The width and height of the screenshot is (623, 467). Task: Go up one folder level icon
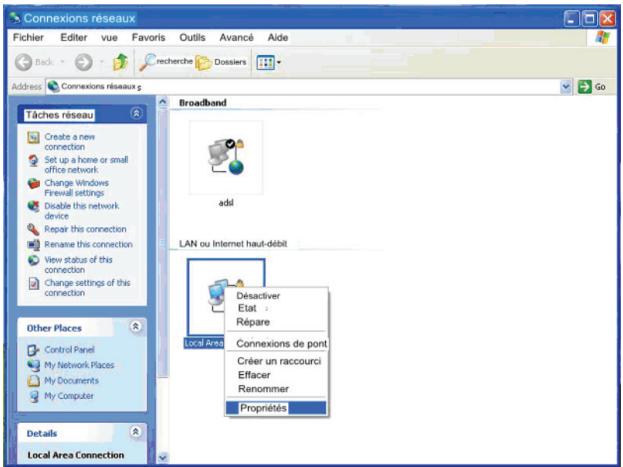[120, 62]
